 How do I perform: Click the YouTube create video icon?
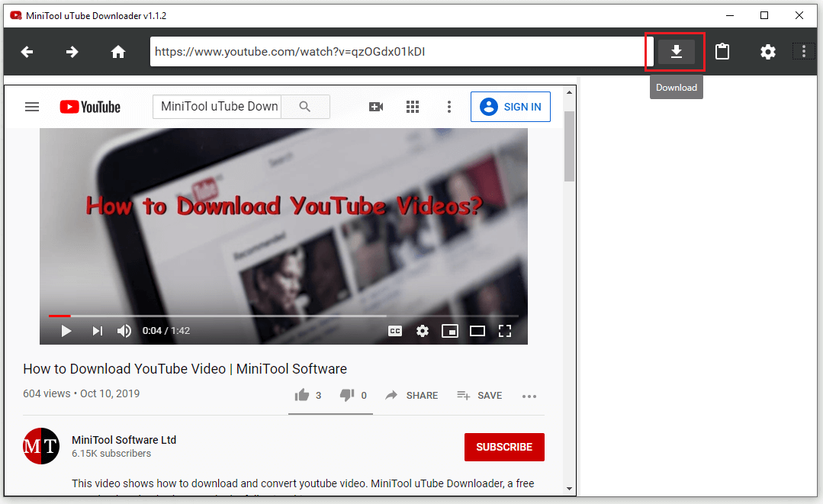pyautogui.click(x=375, y=107)
